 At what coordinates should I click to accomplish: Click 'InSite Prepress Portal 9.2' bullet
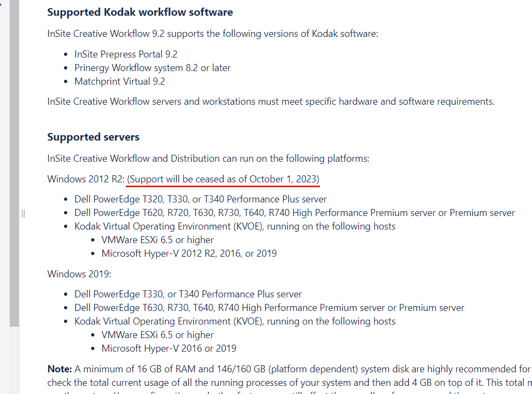coord(126,54)
